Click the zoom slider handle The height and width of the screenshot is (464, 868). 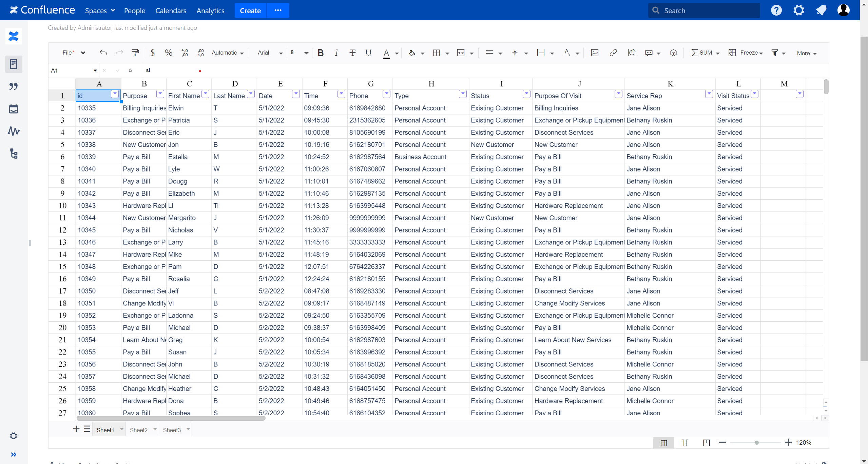coord(756,443)
